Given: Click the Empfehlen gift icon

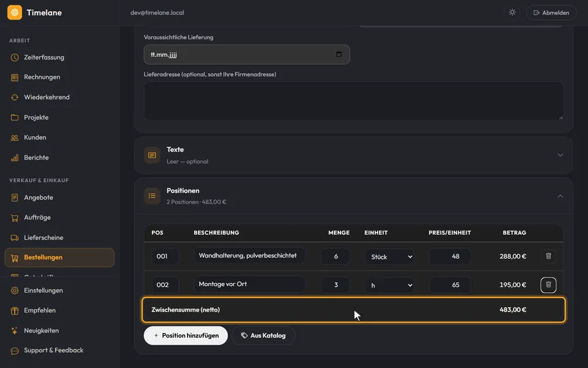Looking at the screenshot, I should pyautogui.click(x=15, y=310).
